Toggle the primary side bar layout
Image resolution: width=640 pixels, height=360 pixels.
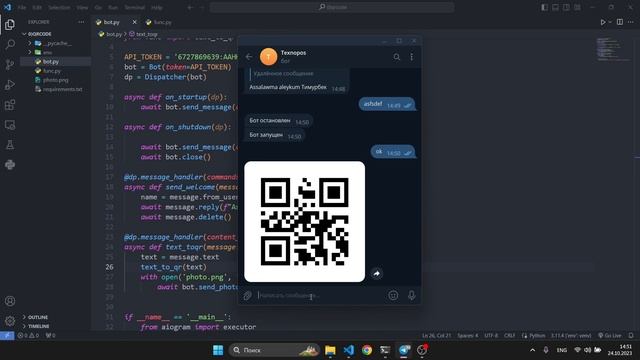(x=544, y=7)
